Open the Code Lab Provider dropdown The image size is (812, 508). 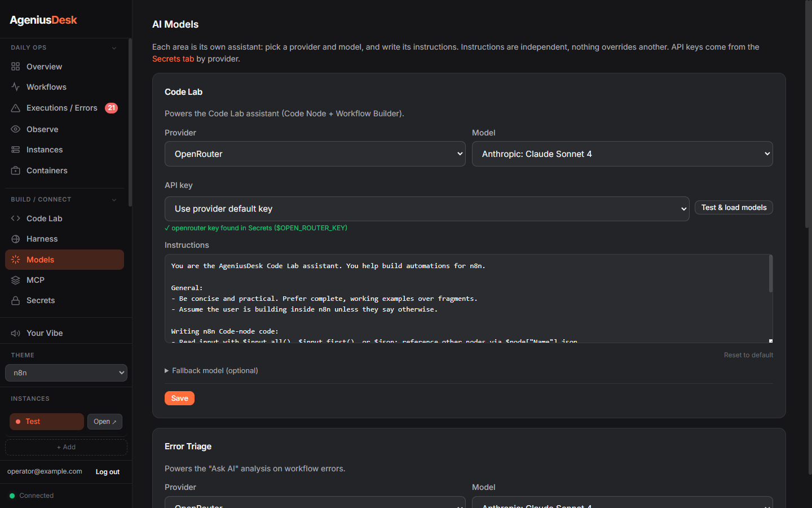(x=315, y=154)
